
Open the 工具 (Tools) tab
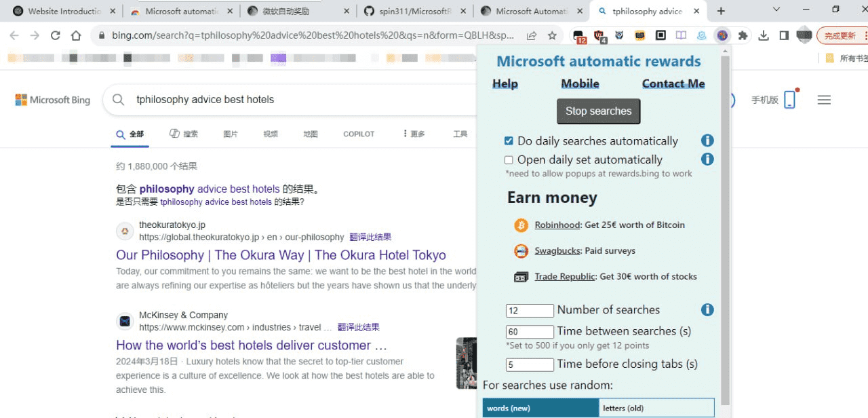click(x=460, y=134)
